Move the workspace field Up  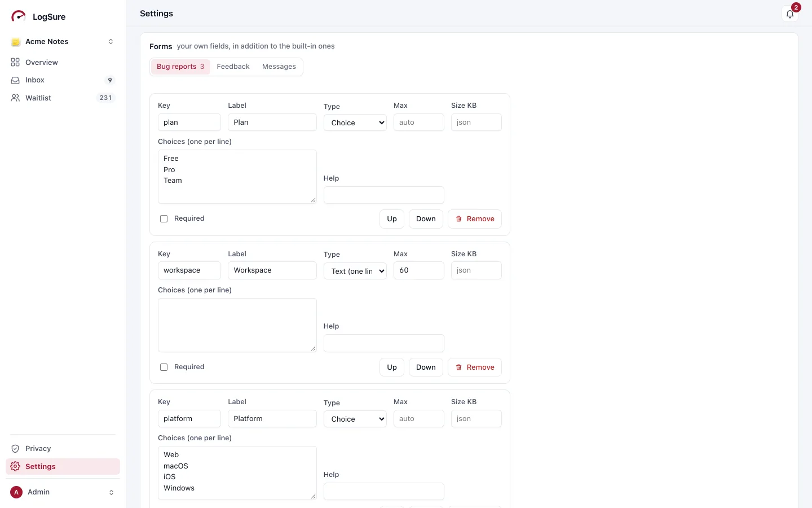click(392, 367)
